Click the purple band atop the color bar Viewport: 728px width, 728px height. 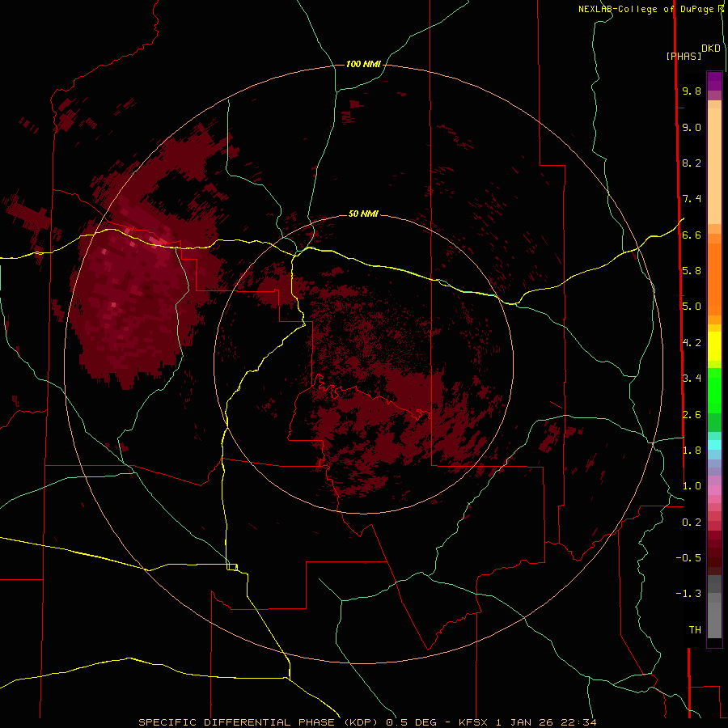(714, 81)
